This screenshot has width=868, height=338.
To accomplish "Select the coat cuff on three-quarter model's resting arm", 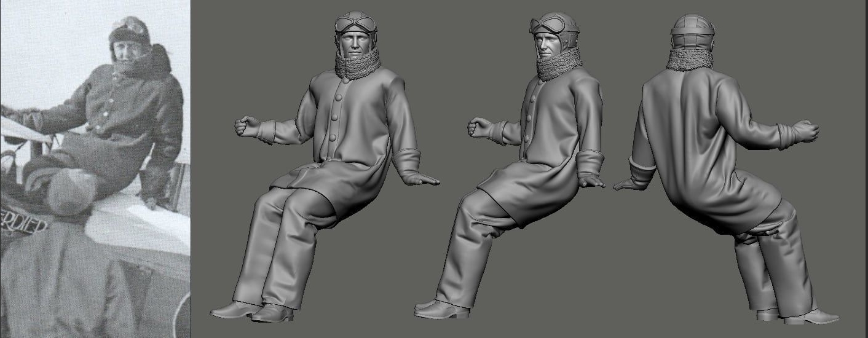I will pyautogui.click(x=592, y=162).
